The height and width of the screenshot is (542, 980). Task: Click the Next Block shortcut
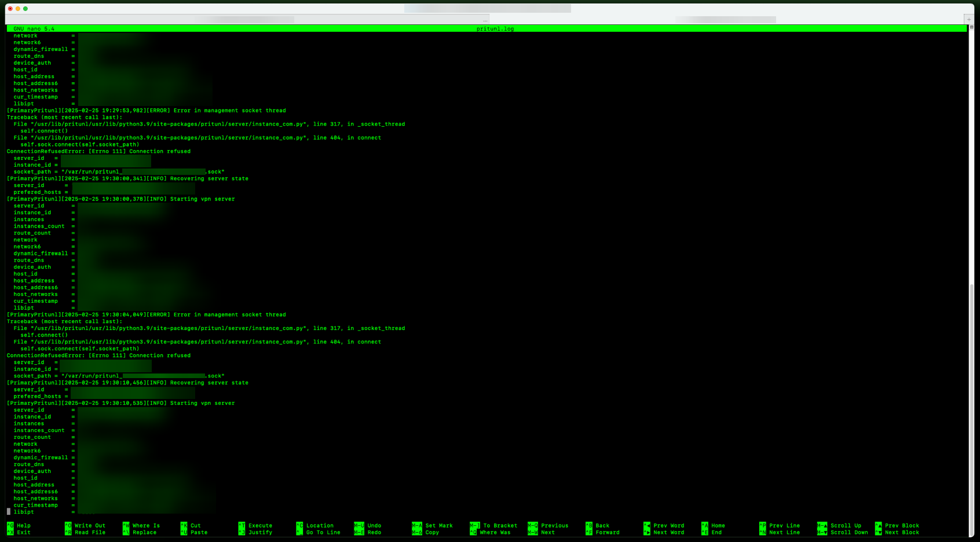click(902, 533)
